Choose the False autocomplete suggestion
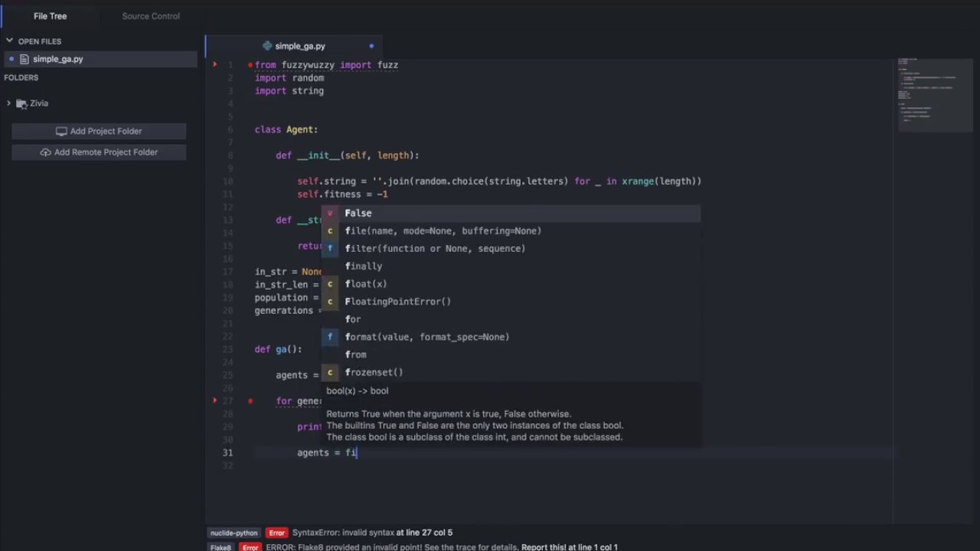 (x=510, y=214)
